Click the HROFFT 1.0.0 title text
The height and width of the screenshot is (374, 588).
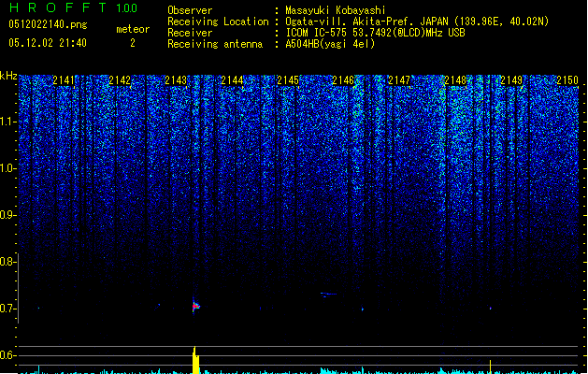click(74, 7)
